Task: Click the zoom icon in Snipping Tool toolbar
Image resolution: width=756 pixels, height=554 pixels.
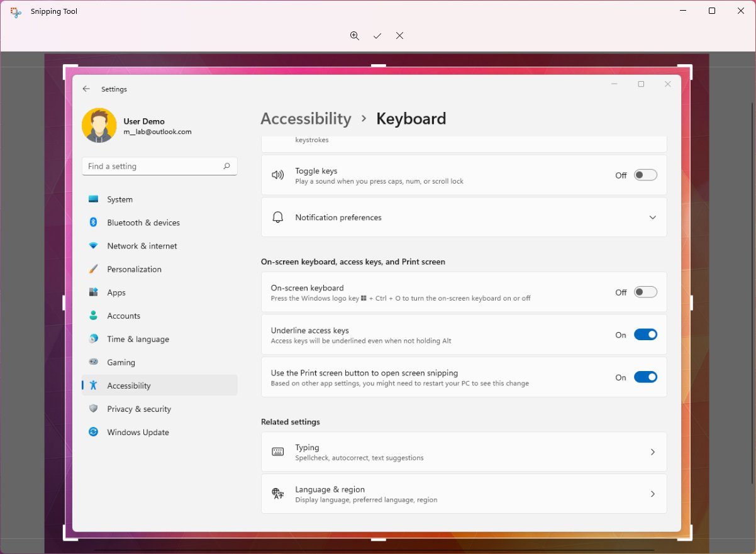Action: pyautogui.click(x=355, y=36)
